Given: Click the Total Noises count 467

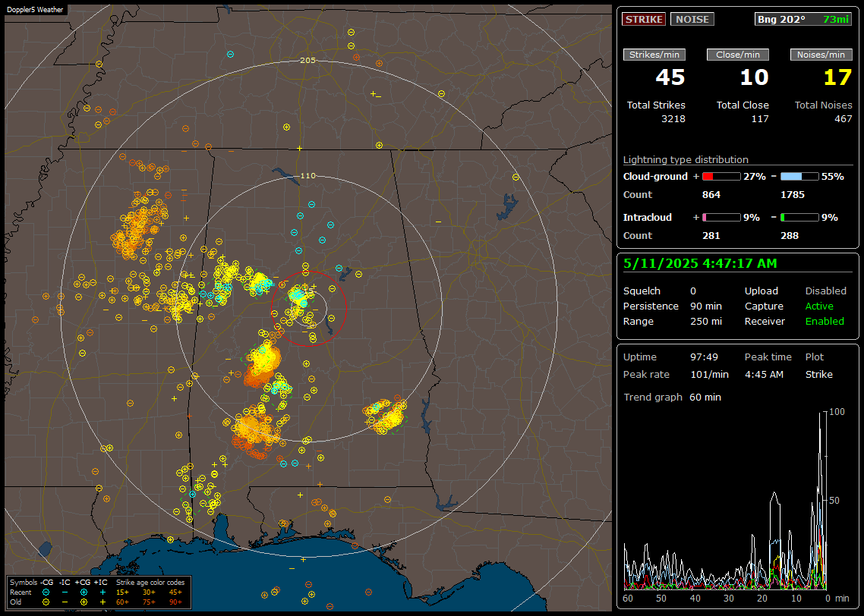Looking at the screenshot, I should click(x=843, y=119).
